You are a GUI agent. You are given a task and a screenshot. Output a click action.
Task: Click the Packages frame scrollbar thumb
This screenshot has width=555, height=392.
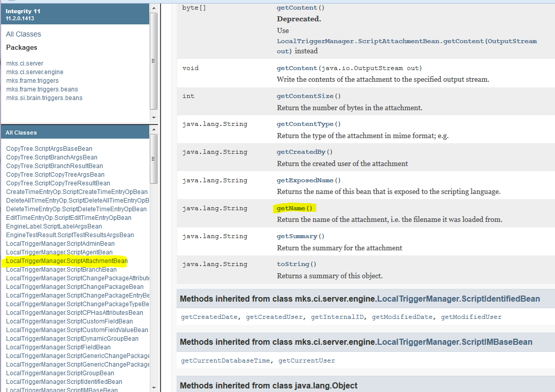(153, 60)
